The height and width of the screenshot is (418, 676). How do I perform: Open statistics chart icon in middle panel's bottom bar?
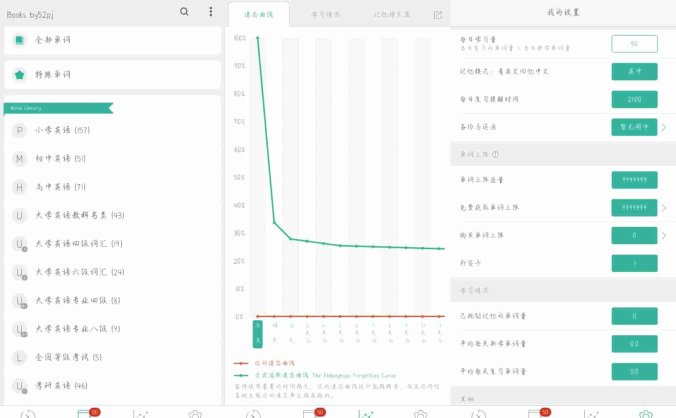pyautogui.click(x=366, y=414)
